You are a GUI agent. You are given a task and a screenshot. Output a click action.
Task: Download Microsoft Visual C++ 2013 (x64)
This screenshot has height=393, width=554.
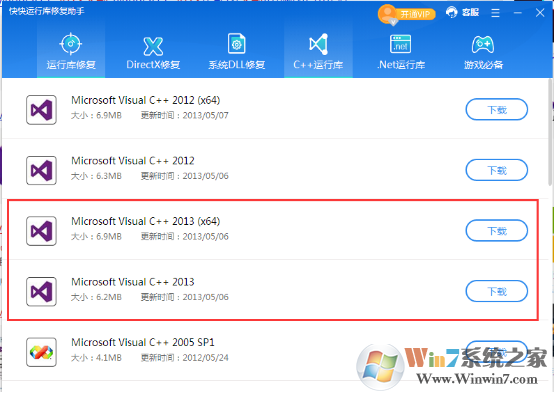[496, 230]
